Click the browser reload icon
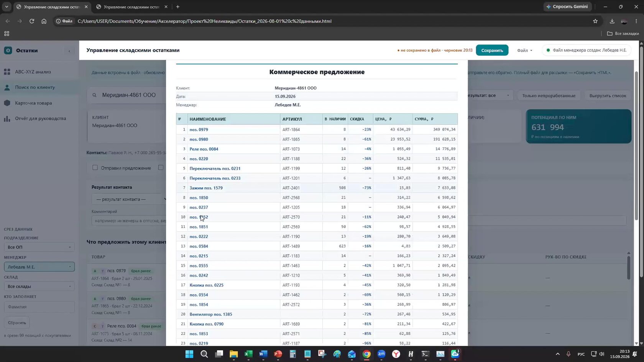Screen dimensions: 644x362 [32, 21]
